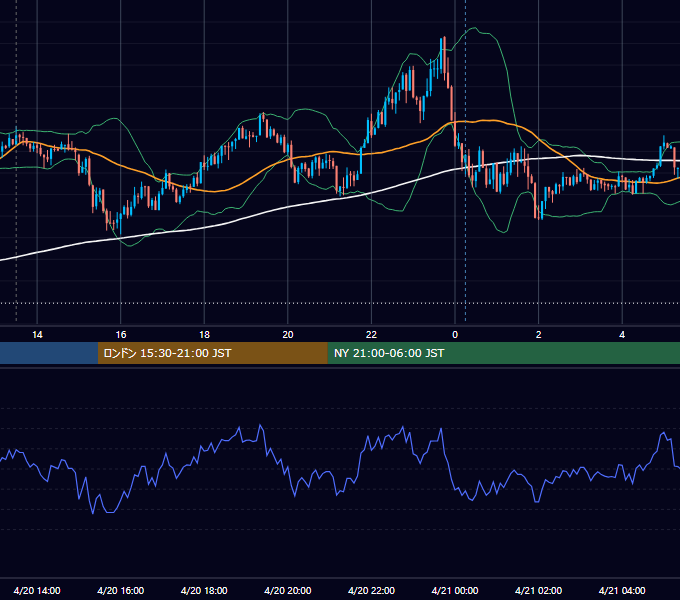Click the 22 hour label on price chart axis

pos(371,335)
